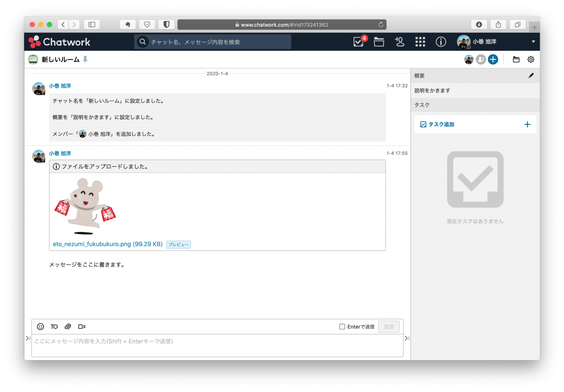The image size is (564, 392).
Task: Open room settings with the gear icon
Action: (x=530, y=59)
